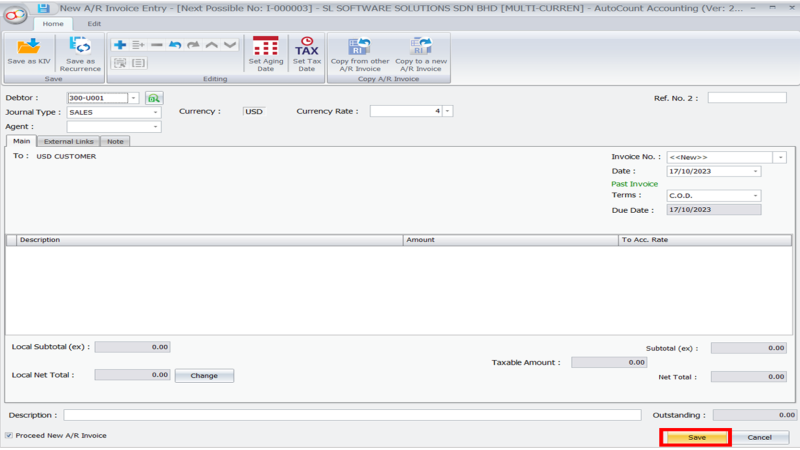Click the Local Subtotal (ex) value field
Screen dimensions: 800x450
(x=133, y=347)
